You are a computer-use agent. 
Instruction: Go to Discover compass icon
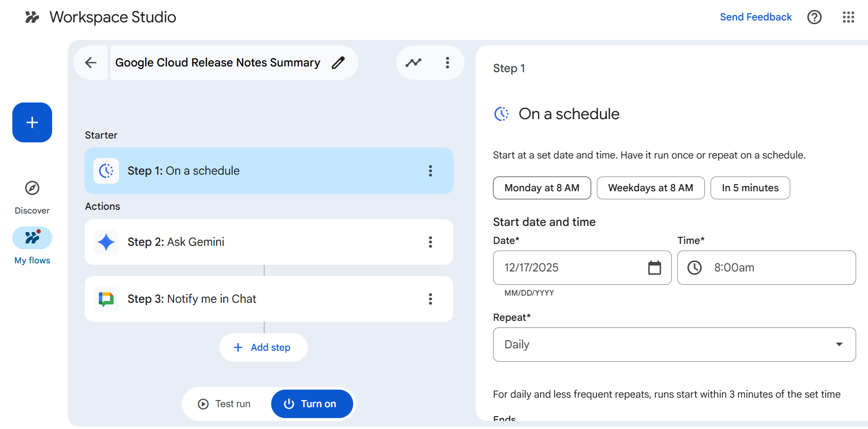(x=32, y=188)
